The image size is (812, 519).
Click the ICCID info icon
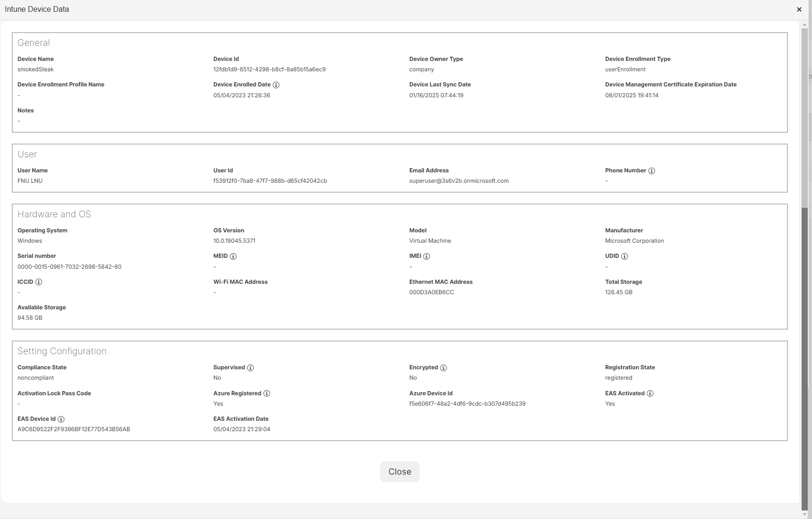pyautogui.click(x=39, y=282)
